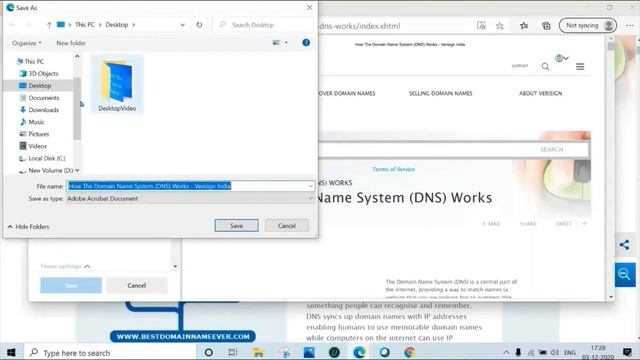
Task: Open Edge Favorites list icon
Action: 524,26
